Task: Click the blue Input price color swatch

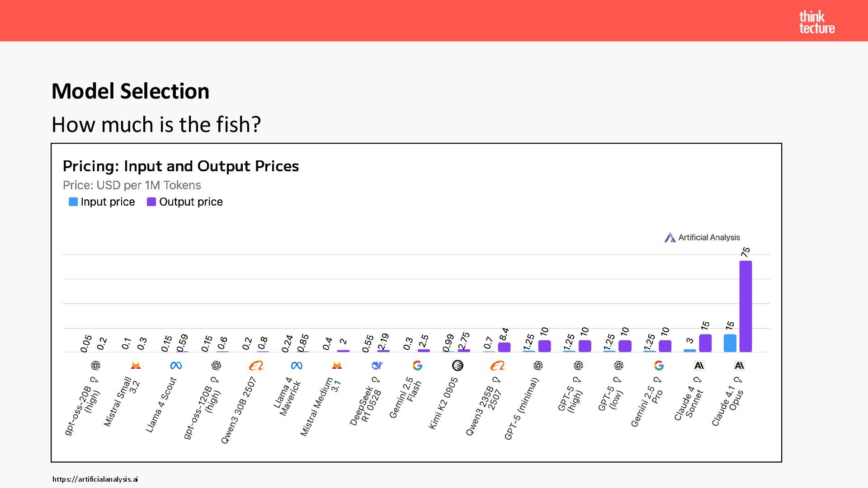Action: [x=73, y=202]
